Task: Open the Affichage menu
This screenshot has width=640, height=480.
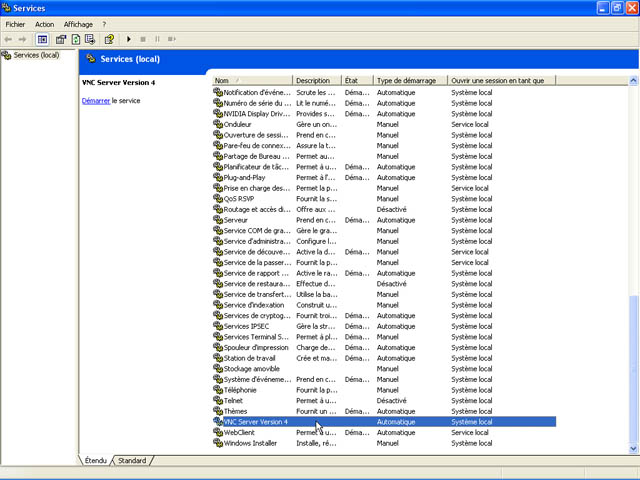Action: coord(78,24)
